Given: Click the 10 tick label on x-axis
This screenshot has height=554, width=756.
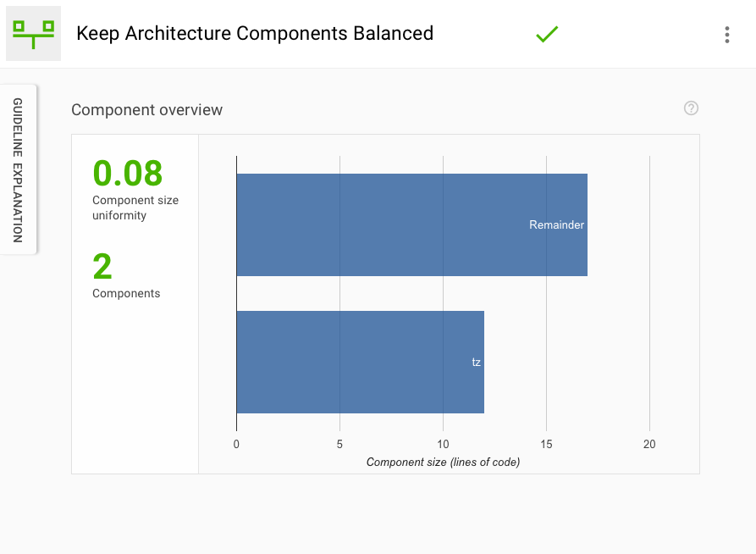Looking at the screenshot, I should pos(443,445).
